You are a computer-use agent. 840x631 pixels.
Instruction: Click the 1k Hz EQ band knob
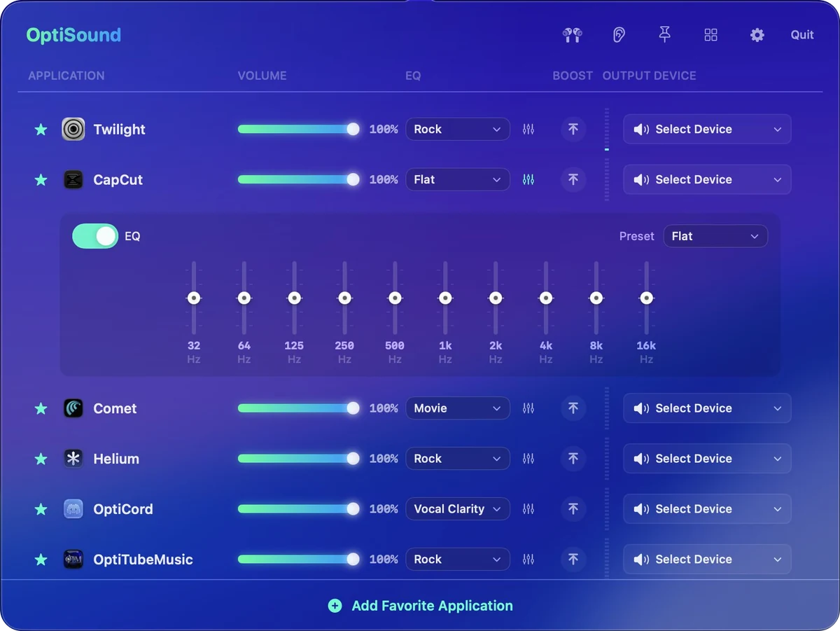pyautogui.click(x=445, y=298)
